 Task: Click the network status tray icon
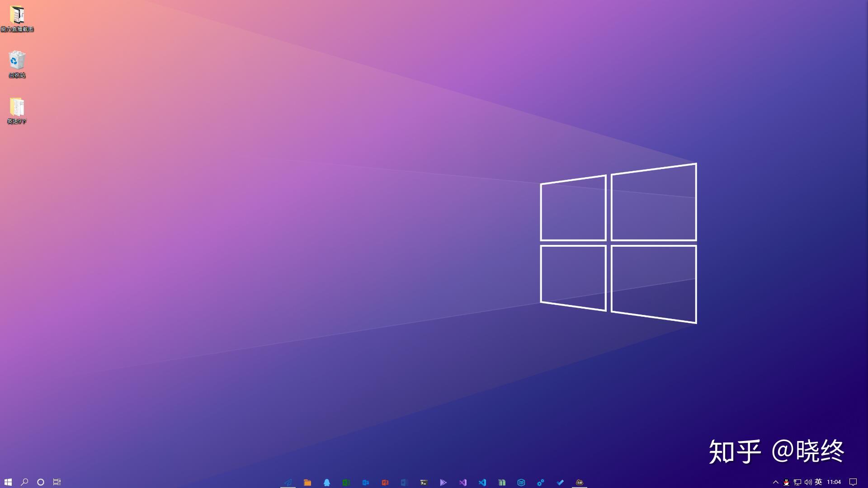pos(797,482)
